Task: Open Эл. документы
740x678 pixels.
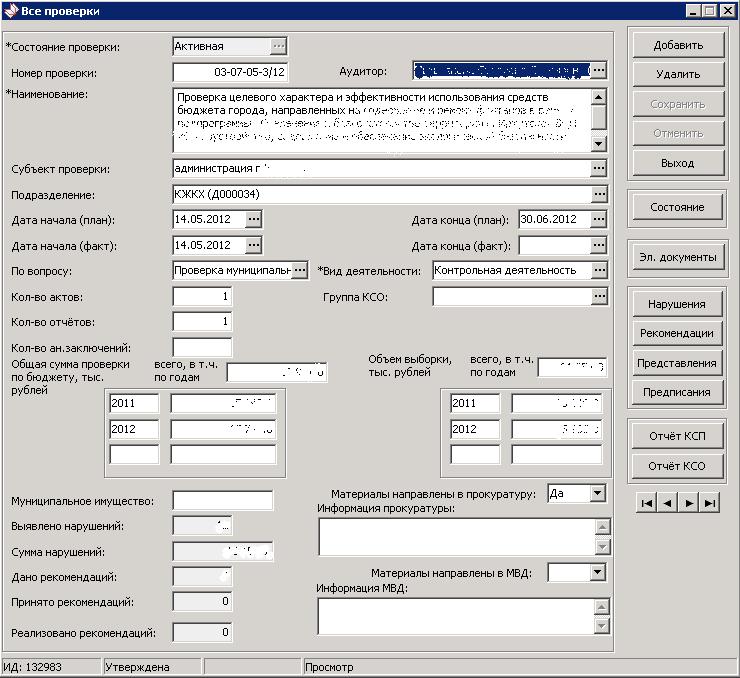Action: point(678,257)
